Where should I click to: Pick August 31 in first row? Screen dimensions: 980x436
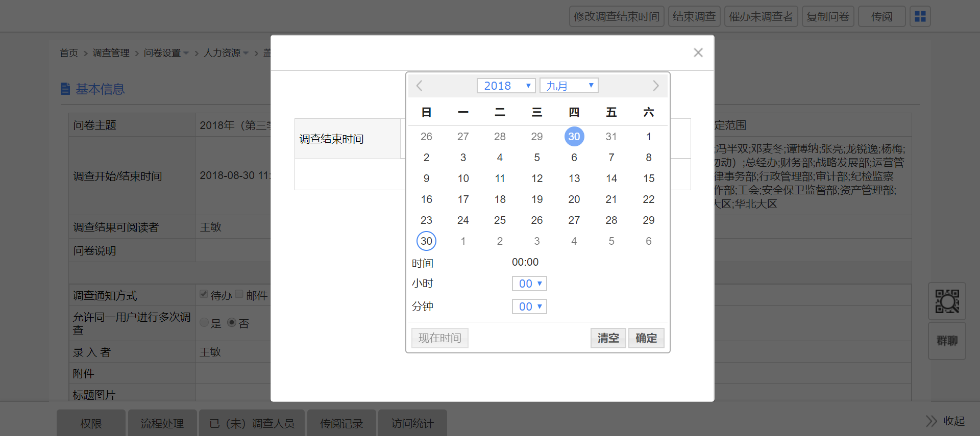click(x=611, y=137)
